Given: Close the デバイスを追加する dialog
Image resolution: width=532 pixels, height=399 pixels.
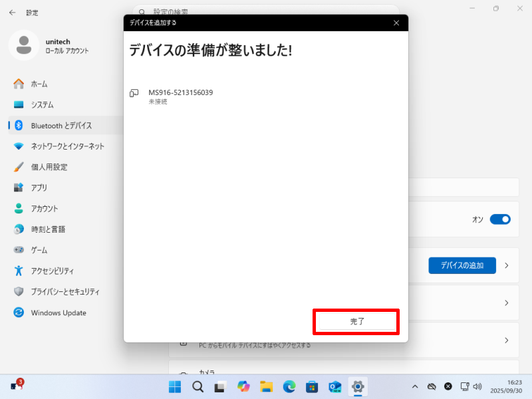Looking at the screenshot, I should tap(396, 23).
